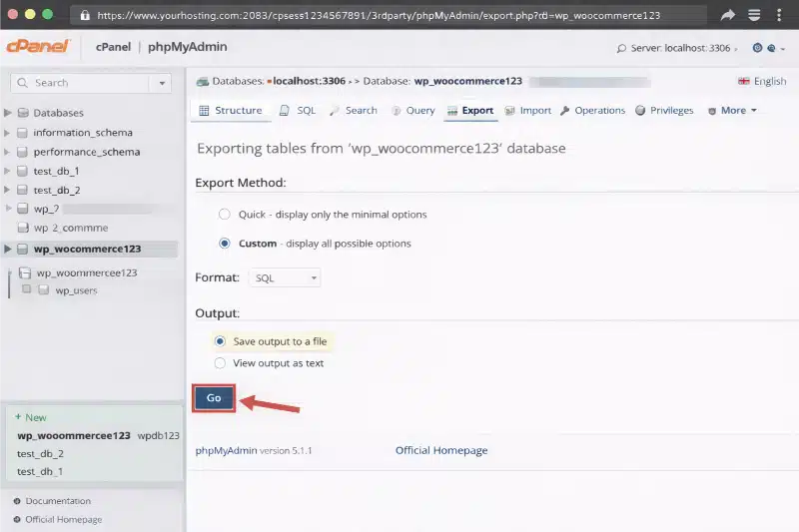Switch to the Structure tab

(x=231, y=111)
